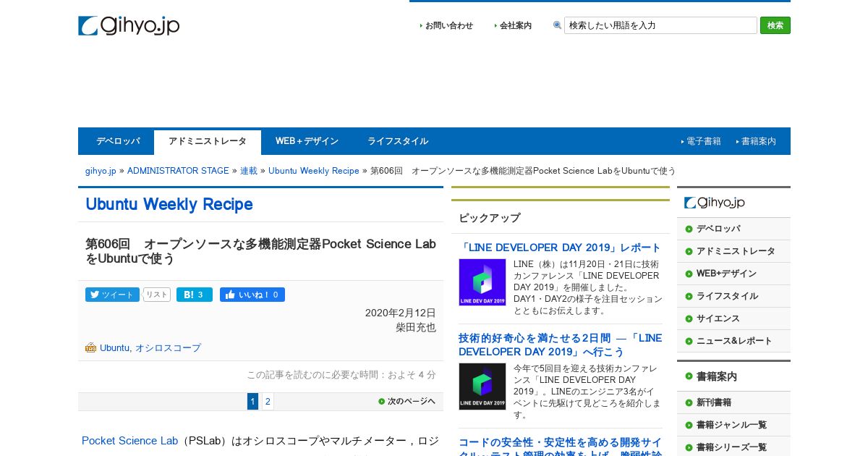
Task: Click the green bullet beside 次のページへ
Action: click(382, 401)
